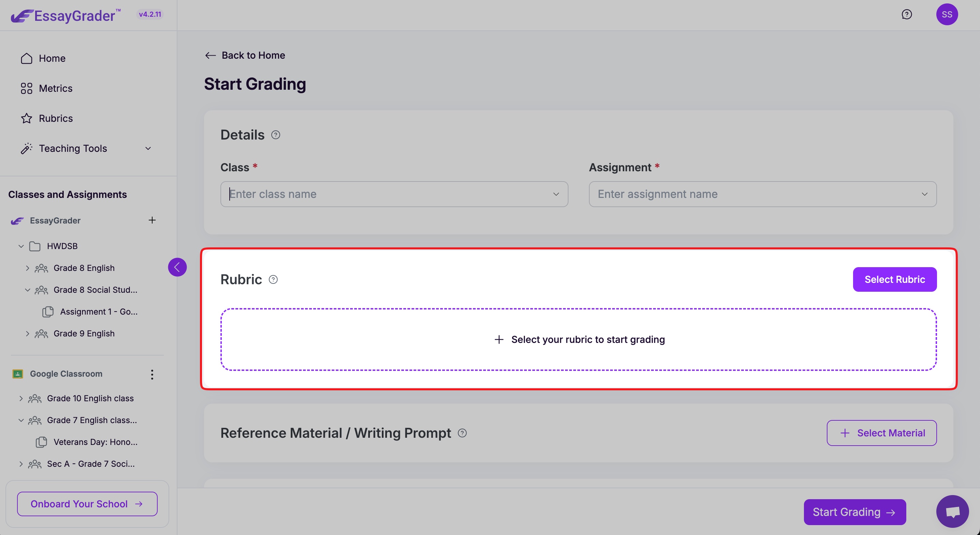Click the Details section info icon
This screenshot has width=980, height=535.
pyautogui.click(x=275, y=135)
